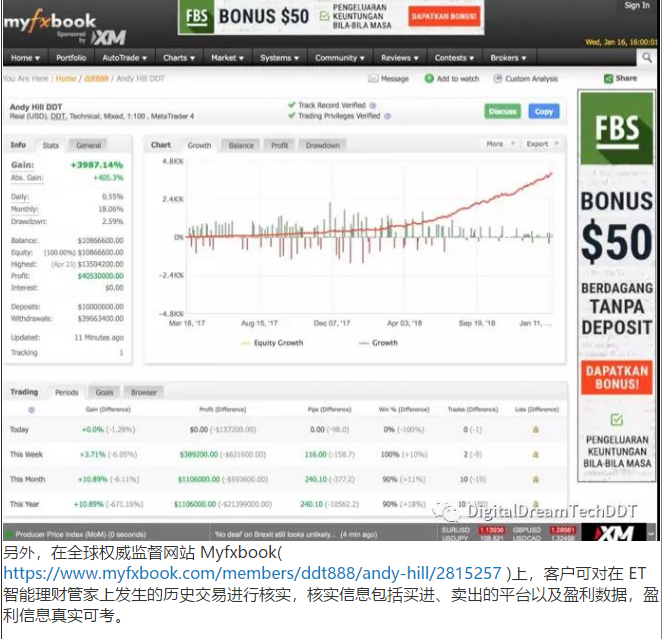Click the Brexit news headline in ticker
Viewport: 662px width, 639px height.
296,534
